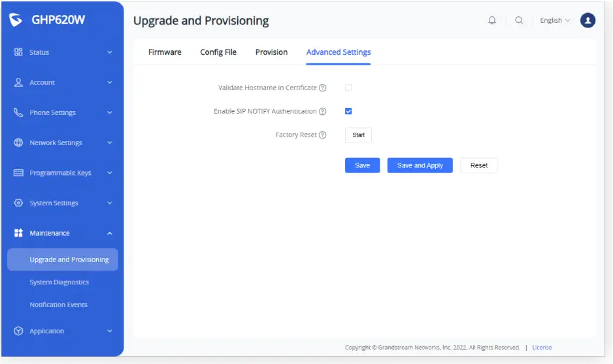613x364 pixels.
Task: Expand the Programmable Keys chevron
Action: 110,173
